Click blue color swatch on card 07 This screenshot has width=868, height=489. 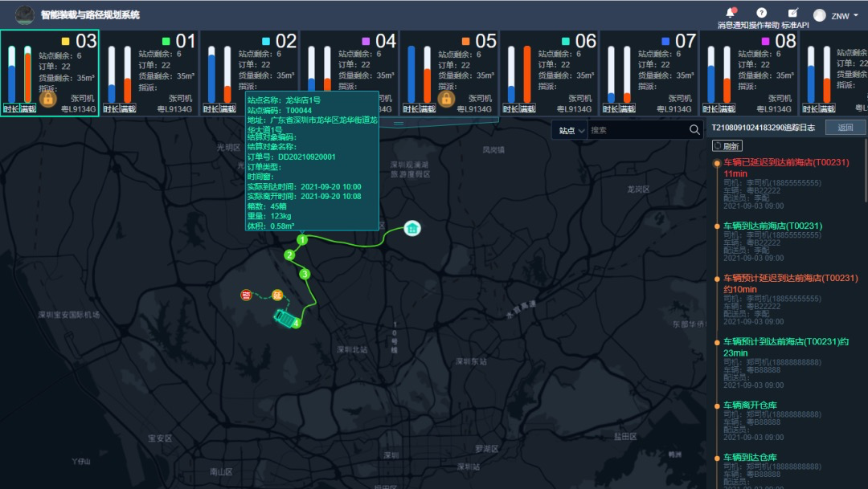click(665, 41)
